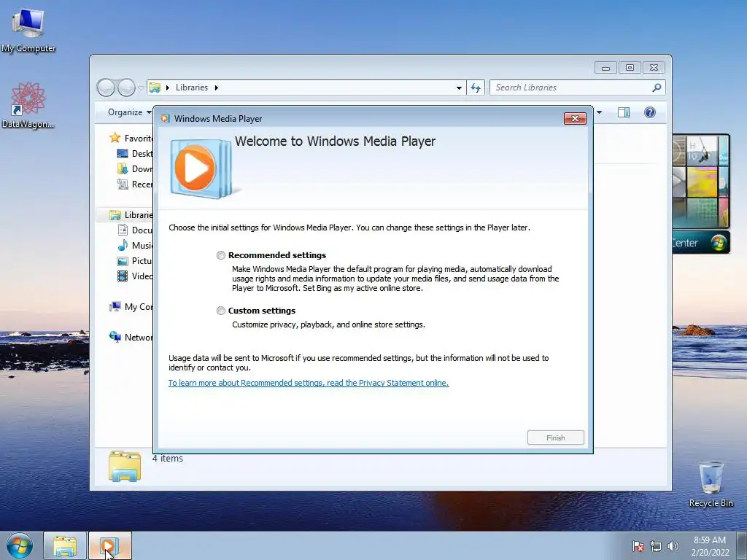Viewport: 747px width, 560px height.
Task: Click the Libraries breadcrumb in address bar
Action: pyautogui.click(x=192, y=87)
